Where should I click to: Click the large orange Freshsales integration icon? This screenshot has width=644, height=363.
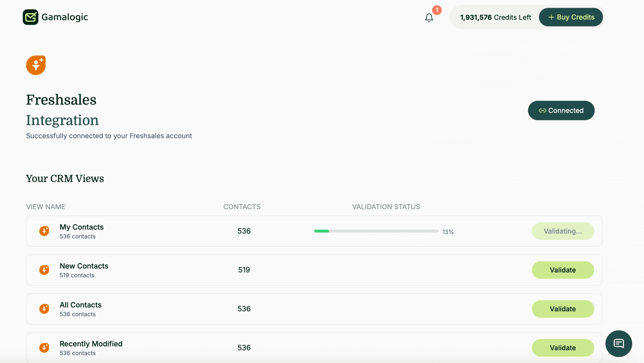click(36, 65)
